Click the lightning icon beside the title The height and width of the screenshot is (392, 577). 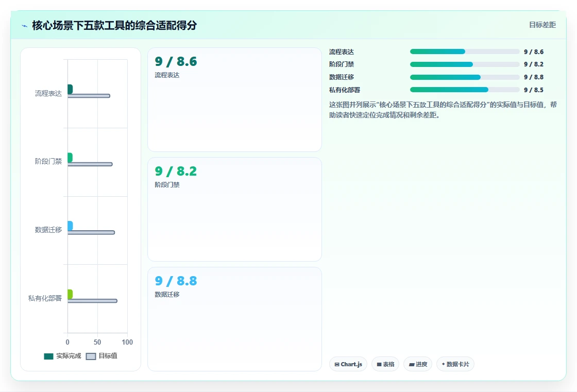pyautogui.click(x=25, y=26)
